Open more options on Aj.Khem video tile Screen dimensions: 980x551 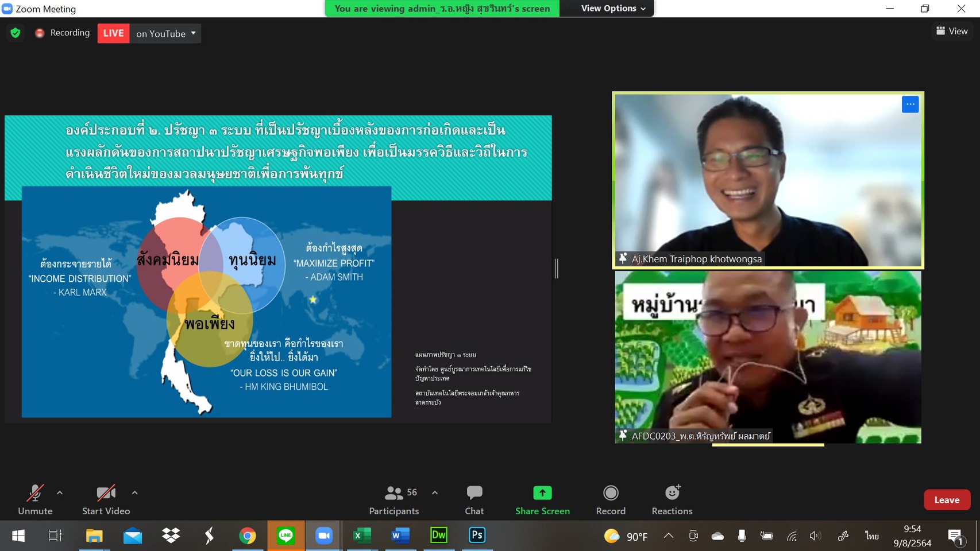(x=910, y=104)
